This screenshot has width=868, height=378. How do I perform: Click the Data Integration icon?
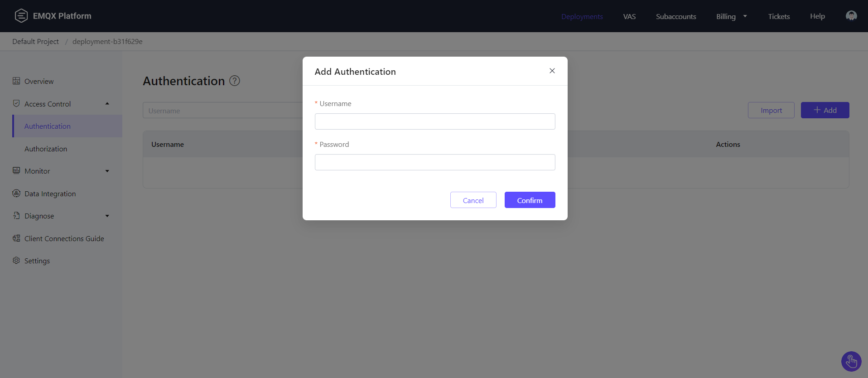[16, 194]
